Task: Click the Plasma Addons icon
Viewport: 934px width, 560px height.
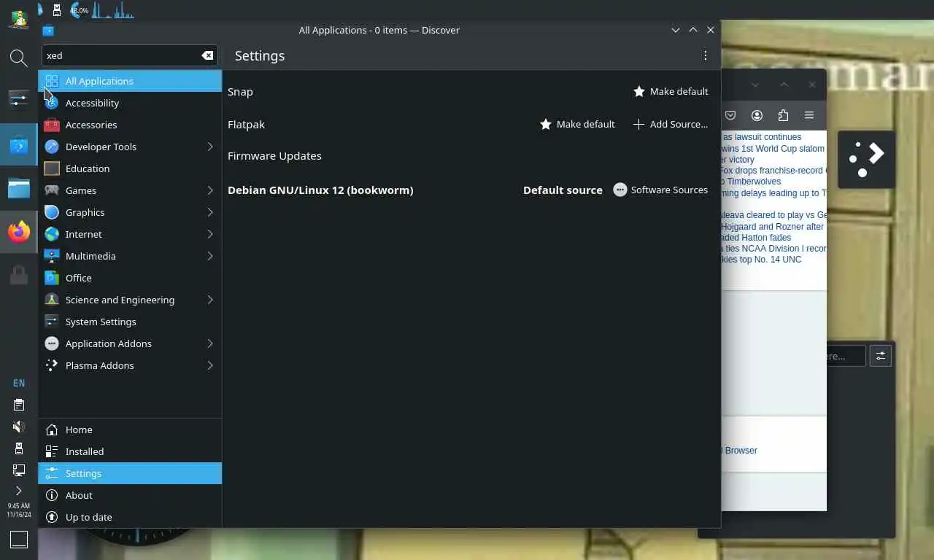Action: pos(52,365)
